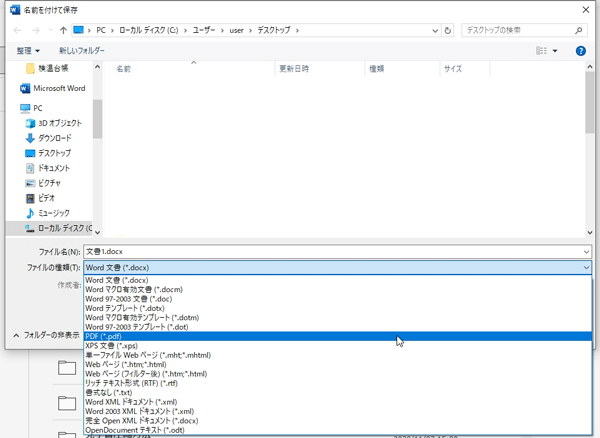Select 書式なし (*.txt) option
Image resolution: width=600 pixels, height=438 pixels.
click(338, 392)
